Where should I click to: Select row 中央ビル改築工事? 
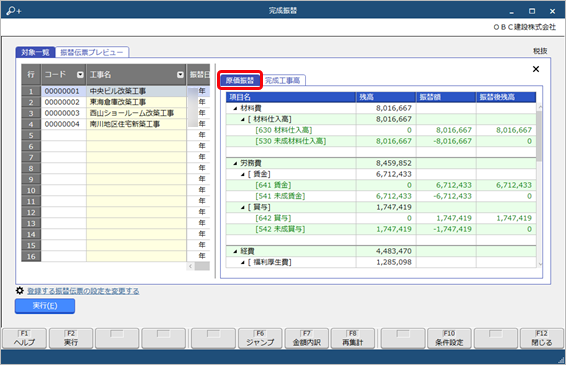[x=136, y=91]
